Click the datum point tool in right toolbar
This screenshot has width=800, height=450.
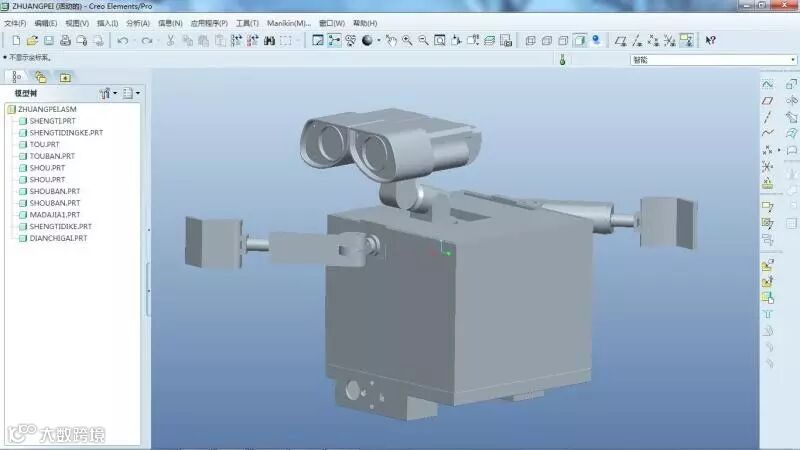767,150
